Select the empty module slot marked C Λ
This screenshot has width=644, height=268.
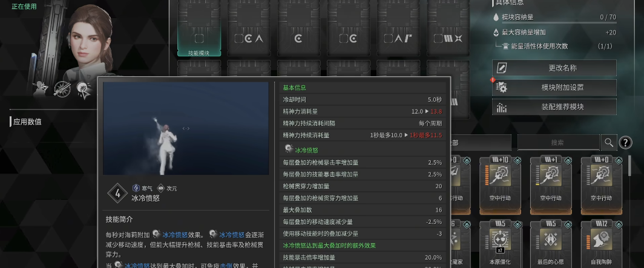pos(249,27)
